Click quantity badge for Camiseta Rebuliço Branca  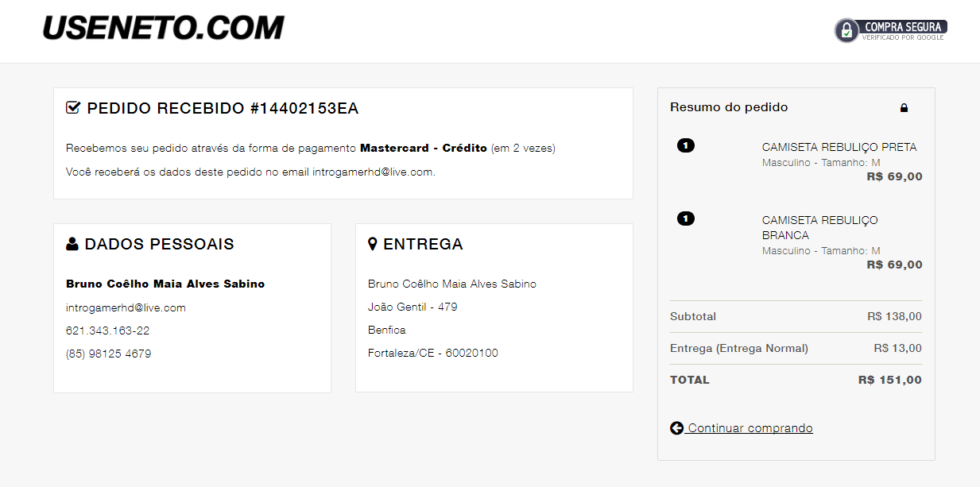click(685, 218)
